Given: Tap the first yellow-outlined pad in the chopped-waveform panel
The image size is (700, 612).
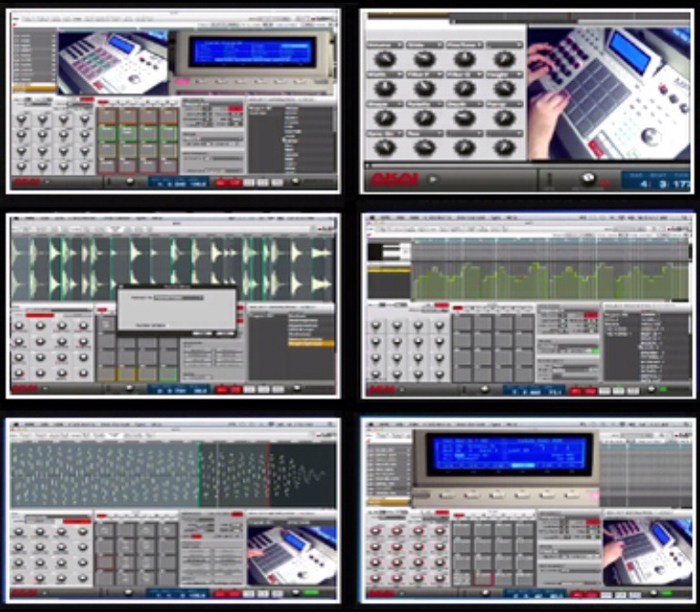Looking at the screenshot, I should point(107,373).
